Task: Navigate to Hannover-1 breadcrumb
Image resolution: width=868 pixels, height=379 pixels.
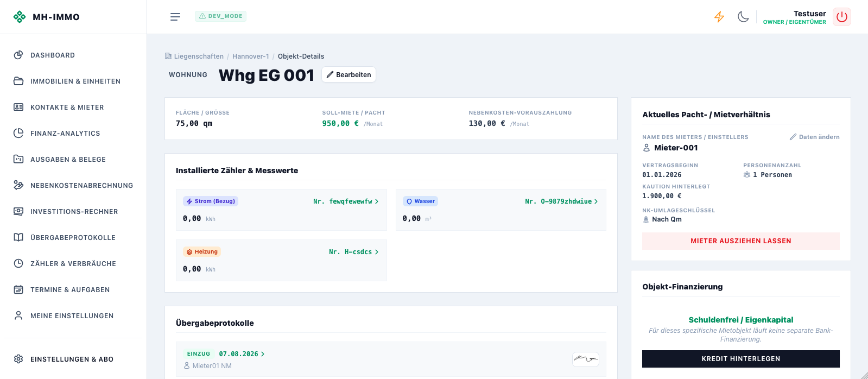Action: tap(251, 56)
